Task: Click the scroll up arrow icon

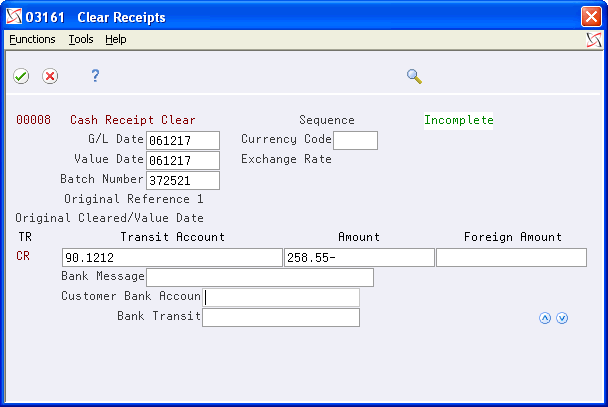Action: 545,318
